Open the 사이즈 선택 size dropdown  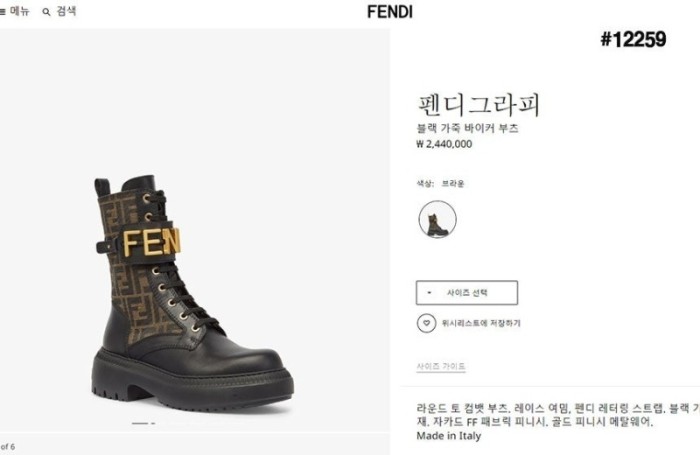tap(467, 293)
